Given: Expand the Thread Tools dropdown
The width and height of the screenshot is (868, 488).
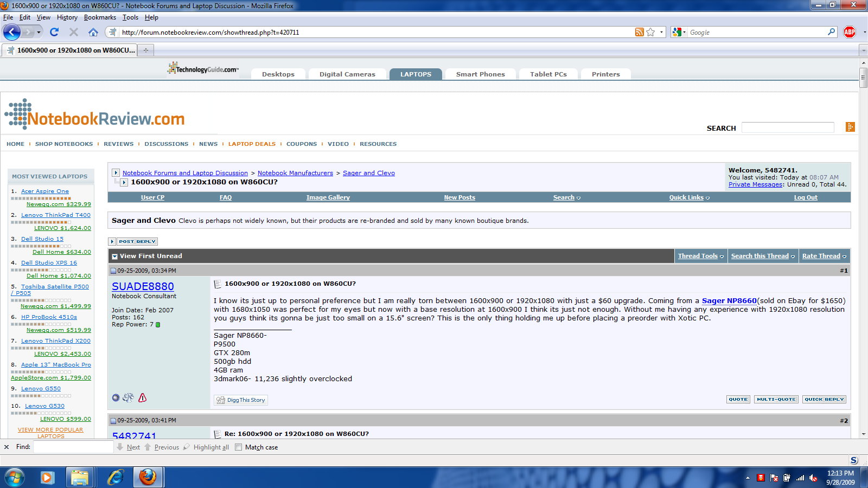Looking at the screenshot, I should pos(701,256).
